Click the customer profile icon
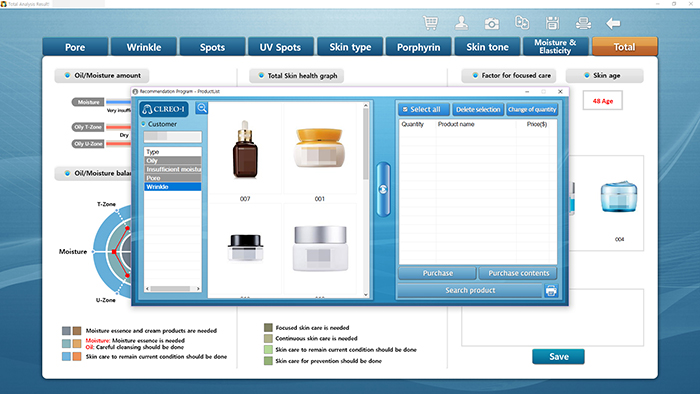 (461, 23)
